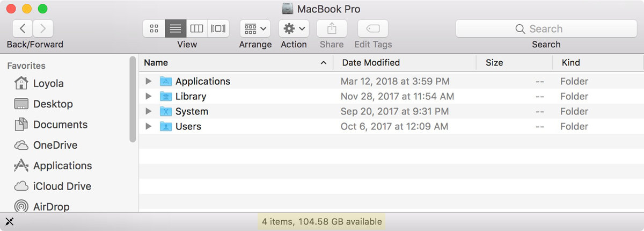Open the Arrange dropdown menu
The width and height of the screenshot is (644, 231).
click(x=255, y=28)
